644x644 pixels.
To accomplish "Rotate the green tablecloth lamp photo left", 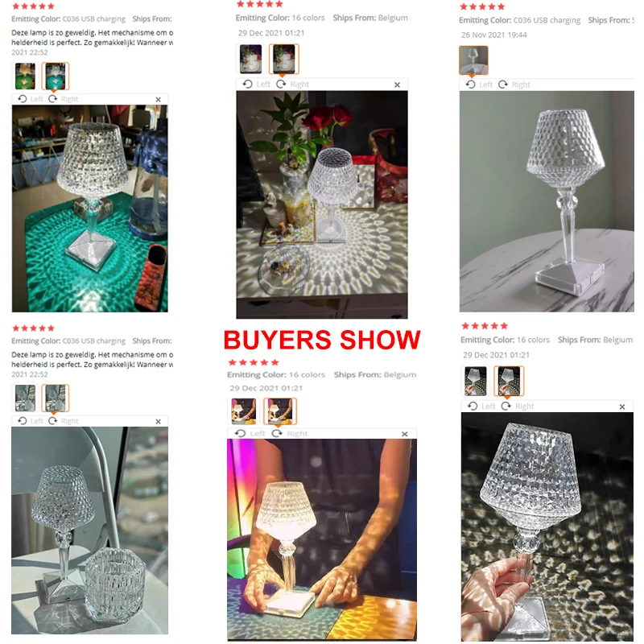I will tap(31, 99).
